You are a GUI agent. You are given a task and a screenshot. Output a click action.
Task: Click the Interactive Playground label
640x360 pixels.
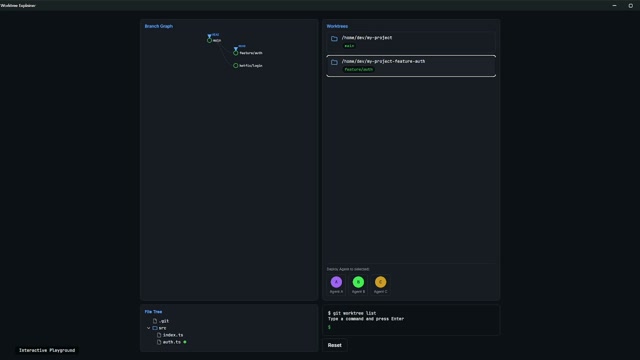(47, 350)
